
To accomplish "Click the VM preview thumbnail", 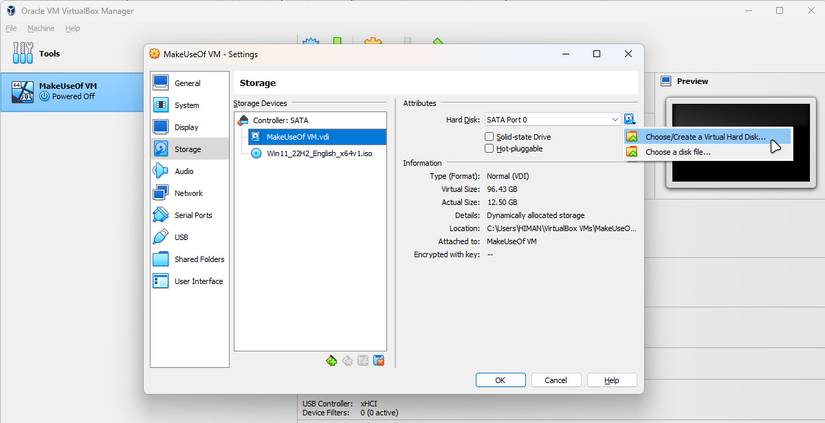I will (x=741, y=143).
